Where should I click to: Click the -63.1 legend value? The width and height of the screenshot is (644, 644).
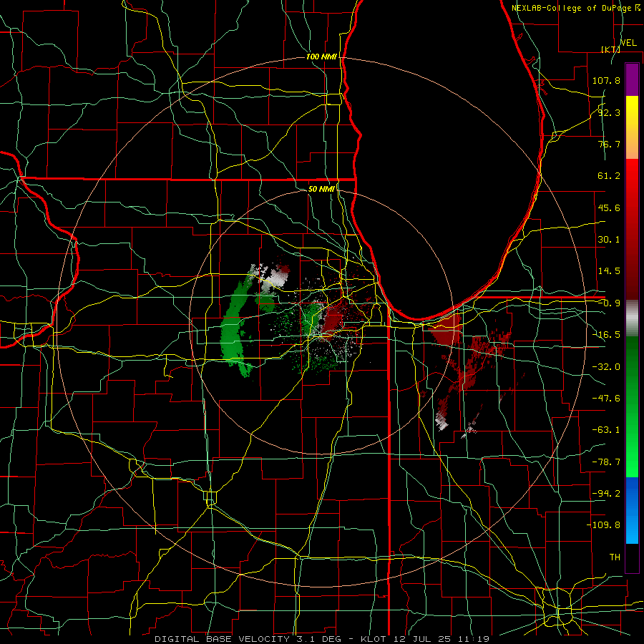[606, 430]
